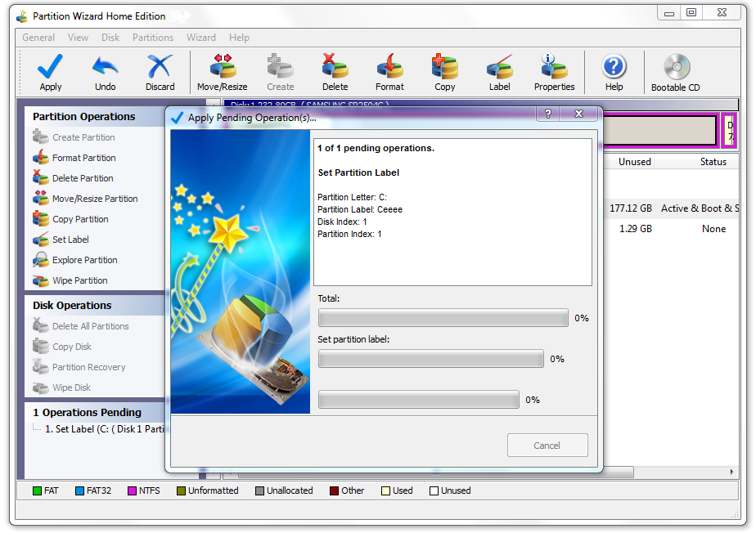The width and height of the screenshot is (756, 533).
Task: Click the FAT green legend swatch
Action: pos(37,491)
